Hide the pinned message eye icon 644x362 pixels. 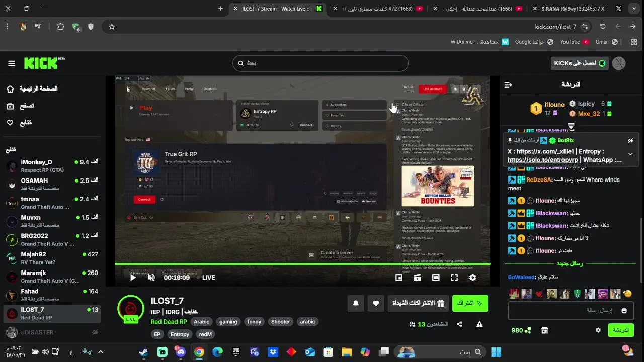[630, 141]
